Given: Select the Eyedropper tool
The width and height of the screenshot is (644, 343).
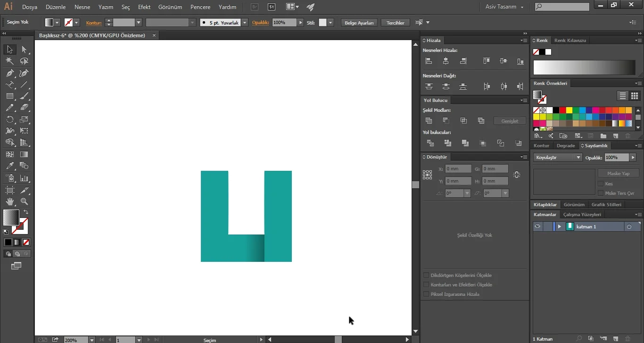Looking at the screenshot, I should [9, 166].
